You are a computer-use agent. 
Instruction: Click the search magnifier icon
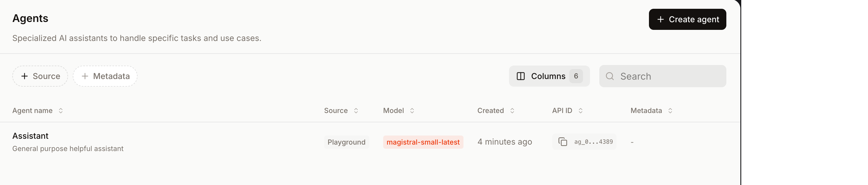[x=610, y=76]
